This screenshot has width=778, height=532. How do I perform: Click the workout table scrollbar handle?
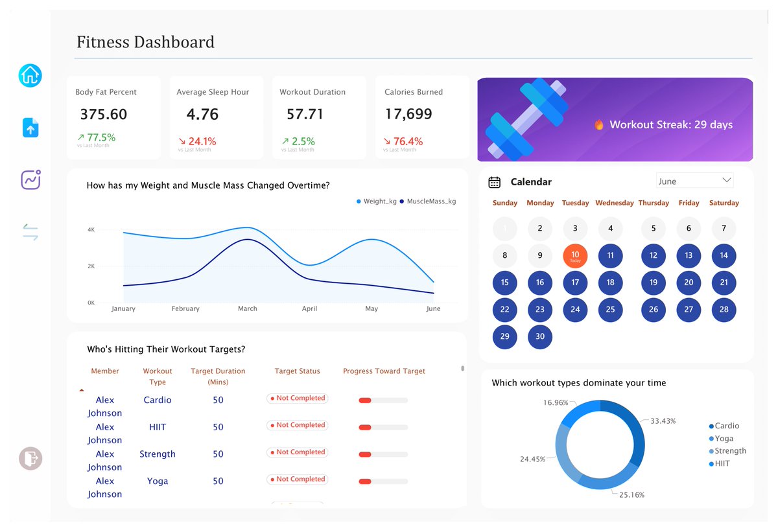(x=462, y=369)
